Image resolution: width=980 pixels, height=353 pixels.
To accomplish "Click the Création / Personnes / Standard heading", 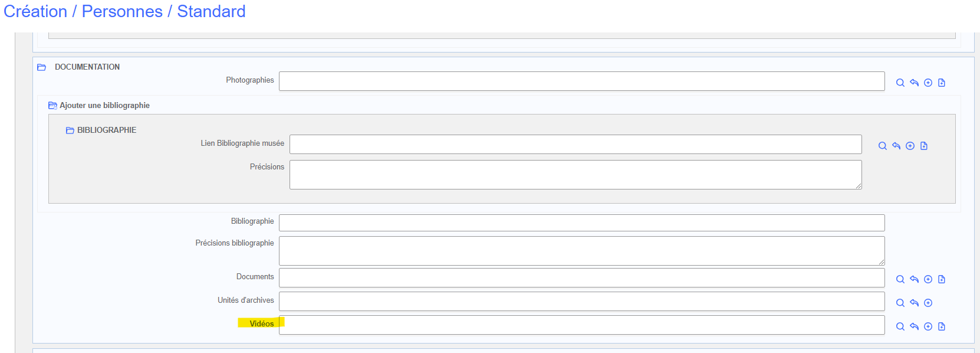I will pyautogui.click(x=124, y=11).
